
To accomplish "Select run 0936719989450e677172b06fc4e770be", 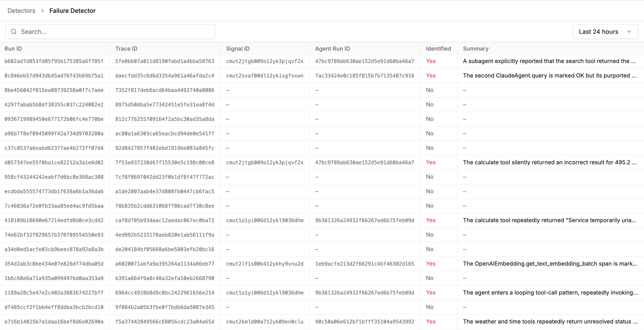I will click(54, 119).
